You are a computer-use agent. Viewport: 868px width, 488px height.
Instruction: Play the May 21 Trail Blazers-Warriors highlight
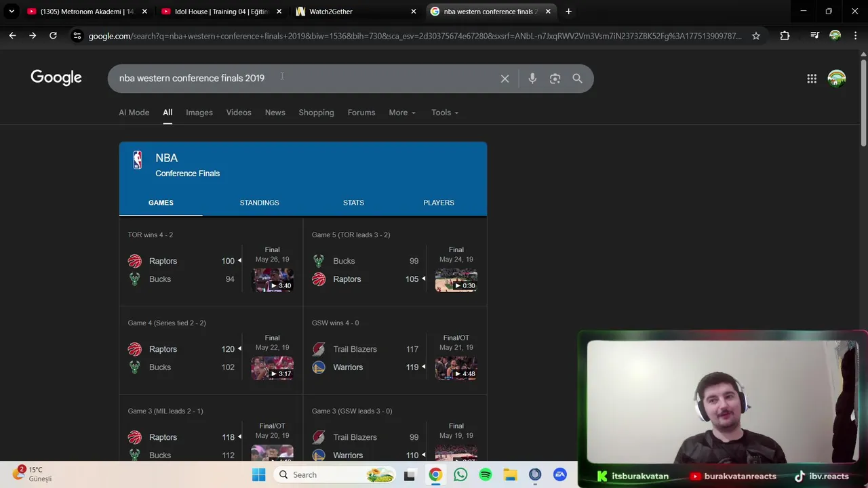[x=456, y=368]
